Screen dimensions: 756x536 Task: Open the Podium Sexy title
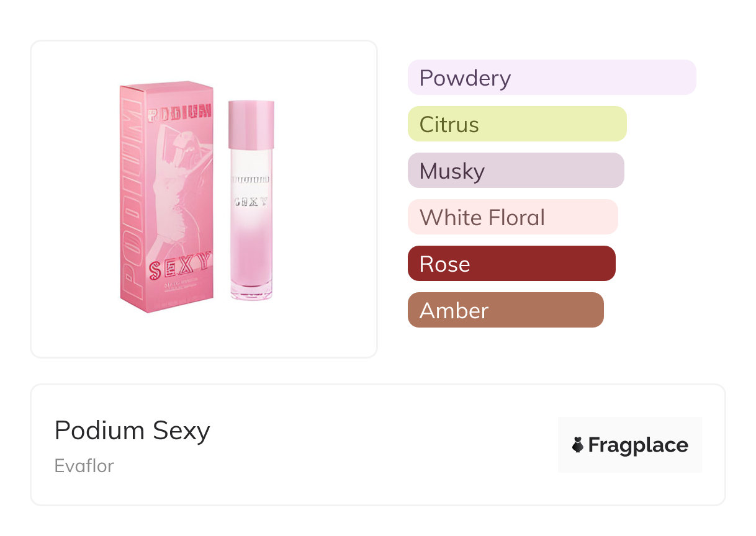132,430
